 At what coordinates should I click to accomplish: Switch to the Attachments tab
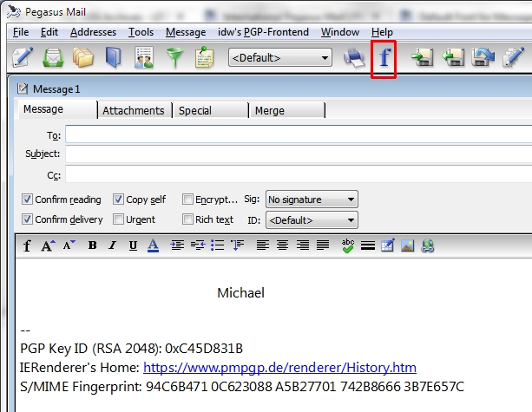click(x=133, y=110)
